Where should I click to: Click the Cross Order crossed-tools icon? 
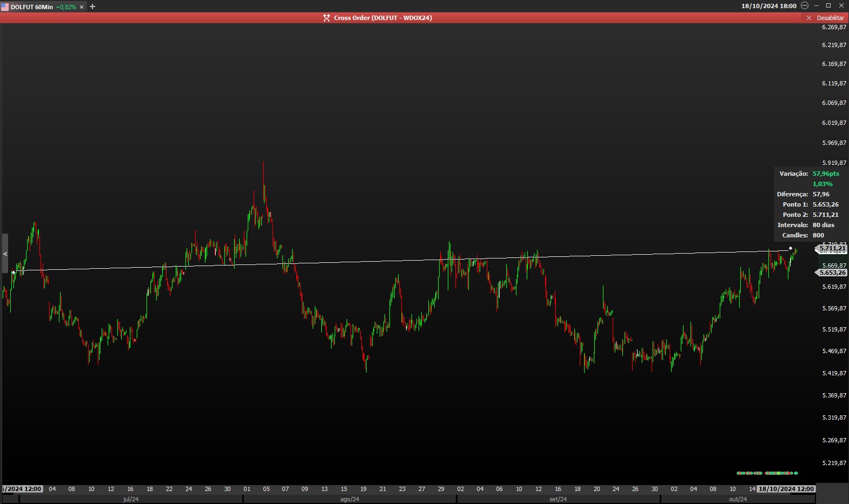(x=327, y=18)
